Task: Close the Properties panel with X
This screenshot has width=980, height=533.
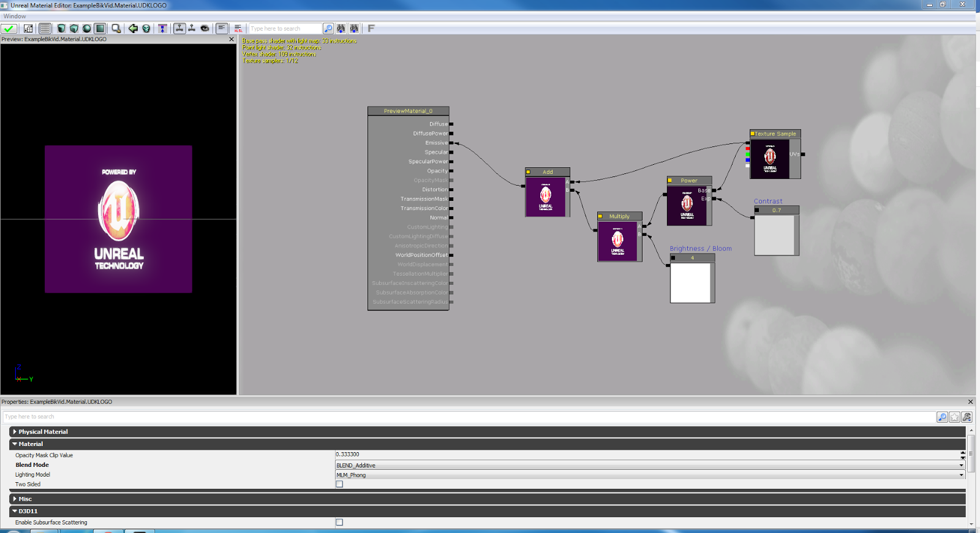Action: (970, 402)
